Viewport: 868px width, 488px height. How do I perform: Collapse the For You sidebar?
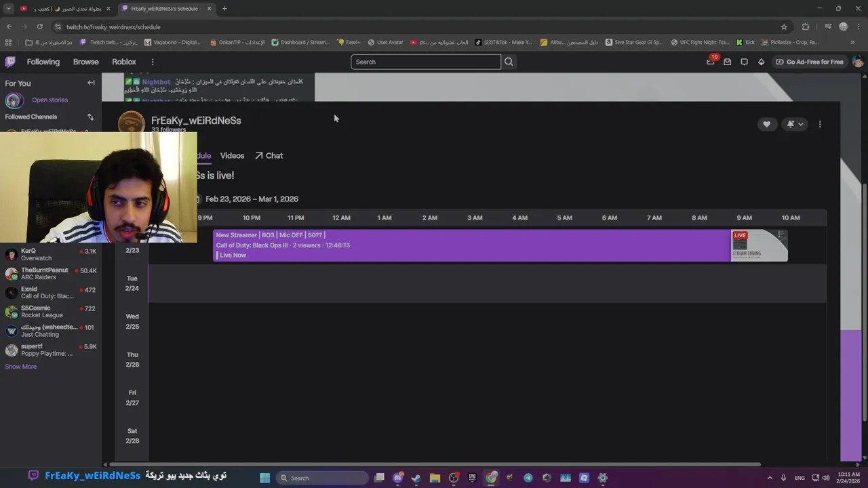pyautogui.click(x=91, y=83)
